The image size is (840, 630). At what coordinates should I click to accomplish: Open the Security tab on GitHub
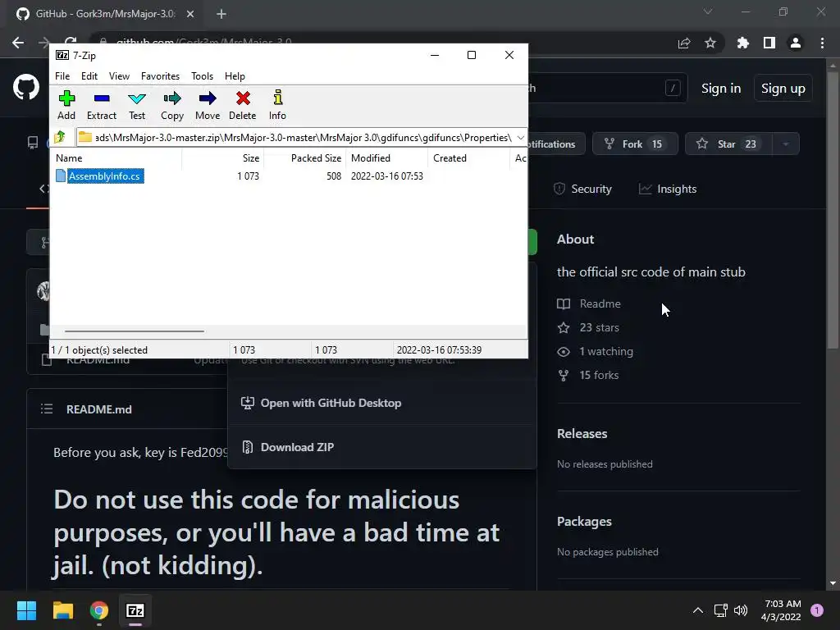583,189
